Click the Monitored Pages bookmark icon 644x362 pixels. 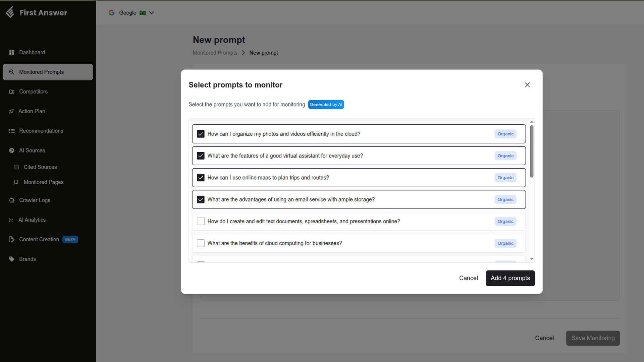[x=16, y=182]
